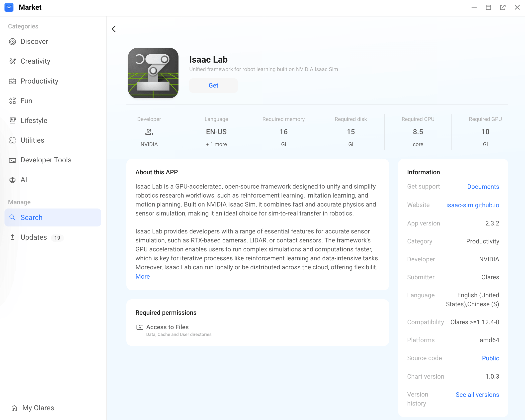Click the Compatibility value Olares >=1.12.4-0

475,322
